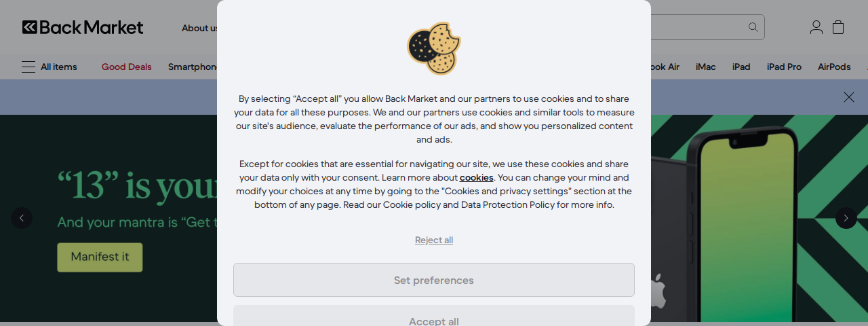Dismiss the blue banner with X icon

849,97
